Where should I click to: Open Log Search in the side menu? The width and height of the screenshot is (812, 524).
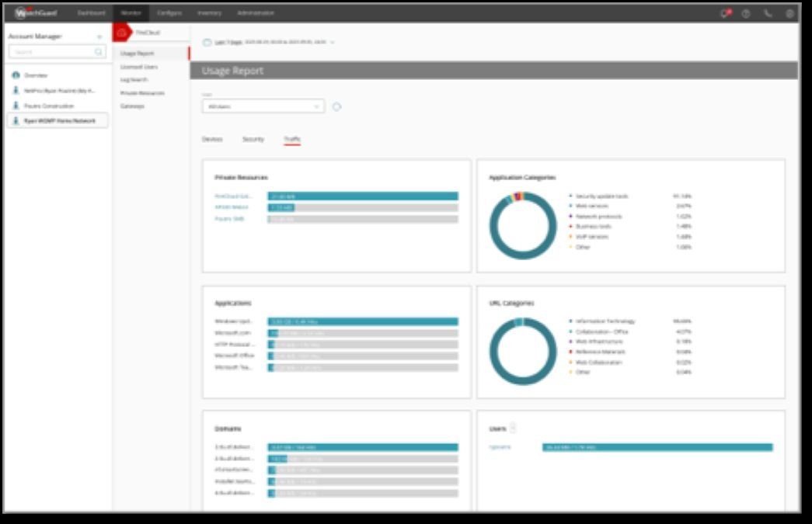134,79
